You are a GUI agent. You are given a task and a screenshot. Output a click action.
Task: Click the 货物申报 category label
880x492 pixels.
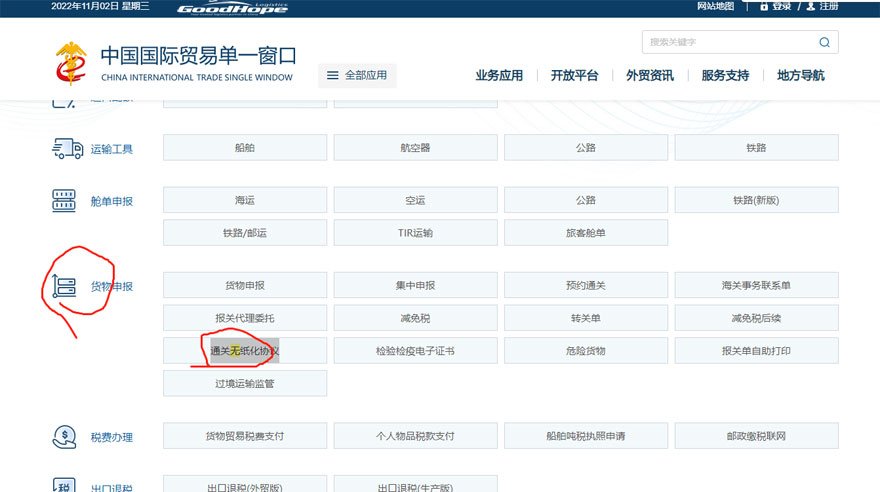pyautogui.click(x=112, y=287)
